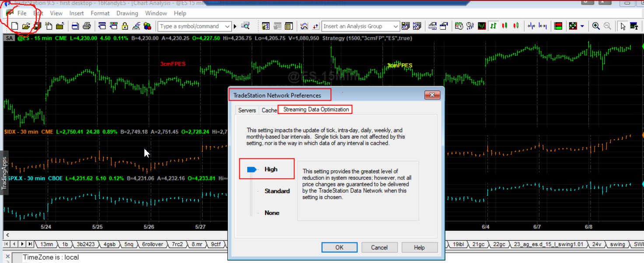Screen dimensions: 644x263
Task: Set optimization slider to Standard
Action: [x=277, y=191]
